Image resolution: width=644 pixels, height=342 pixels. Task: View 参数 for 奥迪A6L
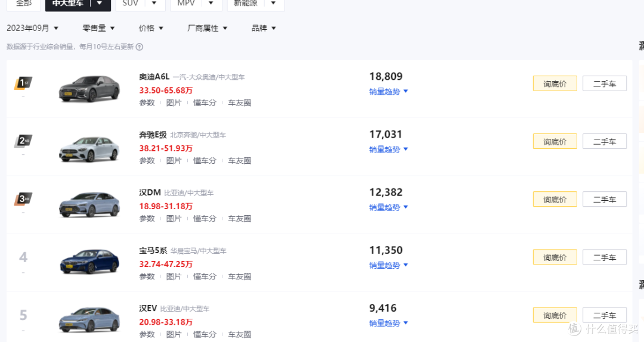(x=147, y=102)
